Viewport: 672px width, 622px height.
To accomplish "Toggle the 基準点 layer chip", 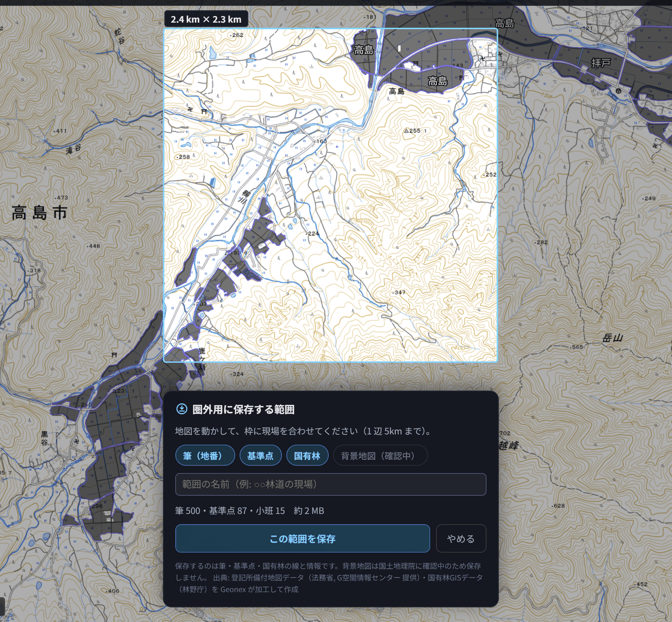I will [x=261, y=456].
